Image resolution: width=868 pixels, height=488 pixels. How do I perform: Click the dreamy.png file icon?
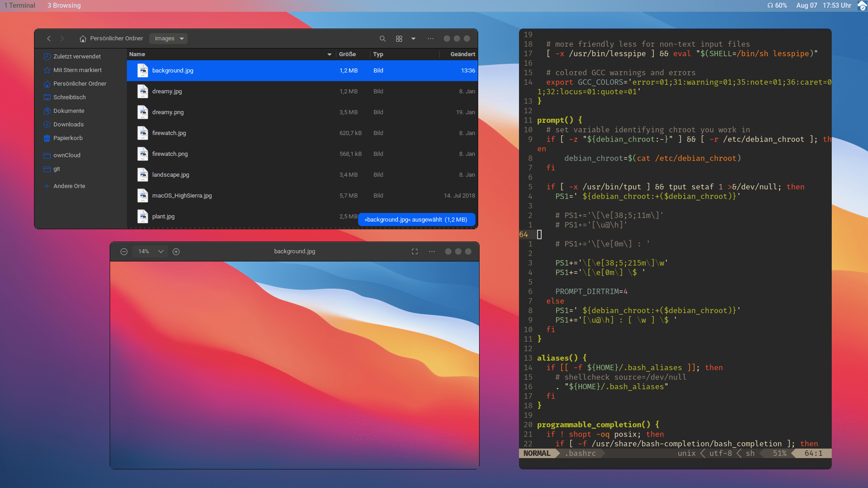(x=143, y=112)
